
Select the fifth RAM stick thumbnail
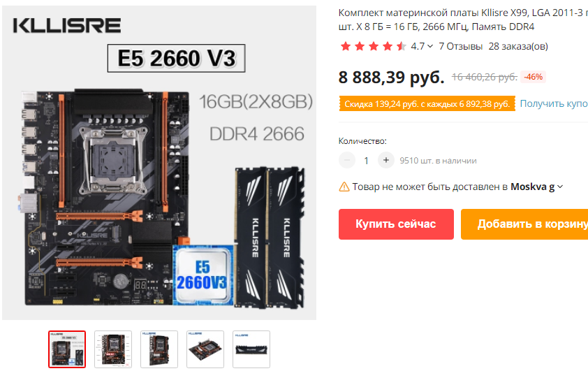(x=251, y=349)
